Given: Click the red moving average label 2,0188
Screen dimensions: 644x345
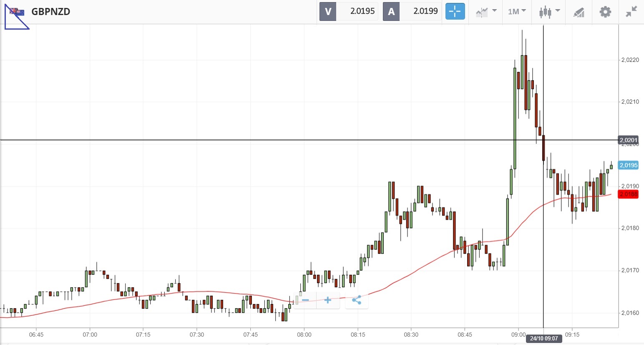Looking at the screenshot, I should 628,194.
